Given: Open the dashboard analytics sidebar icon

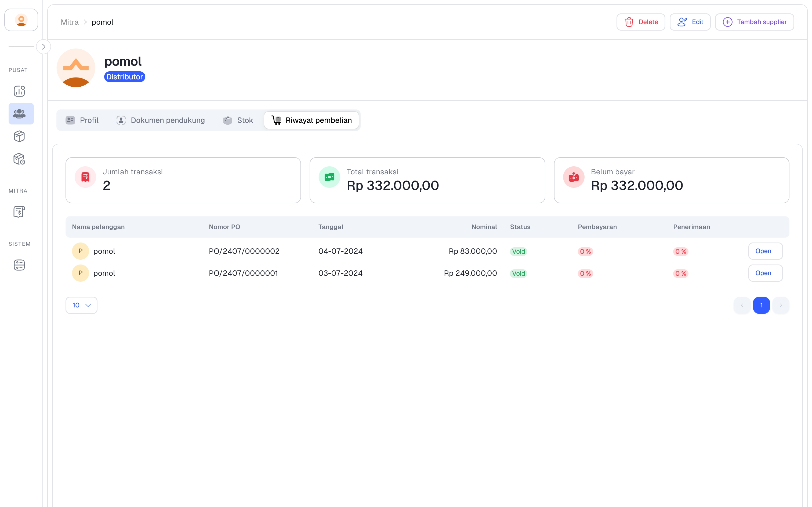Looking at the screenshot, I should [19, 91].
